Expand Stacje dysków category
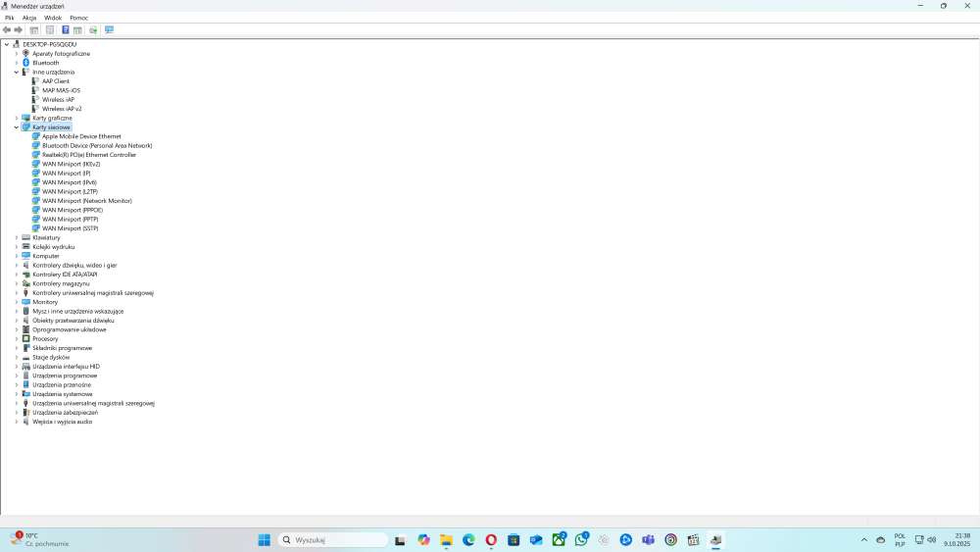The width and height of the screenshot is (980, 552). coord(17,357)
